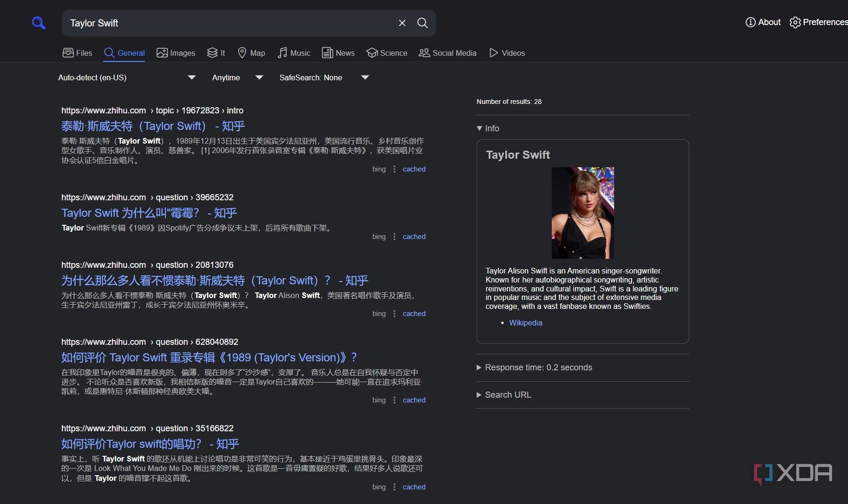This screenshot has width=848, height=504.
Task: Click the Number of results: 28 text
Action: [509, 102]
